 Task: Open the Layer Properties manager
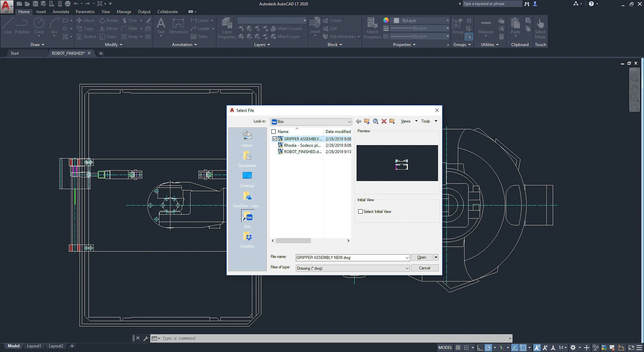227,29
